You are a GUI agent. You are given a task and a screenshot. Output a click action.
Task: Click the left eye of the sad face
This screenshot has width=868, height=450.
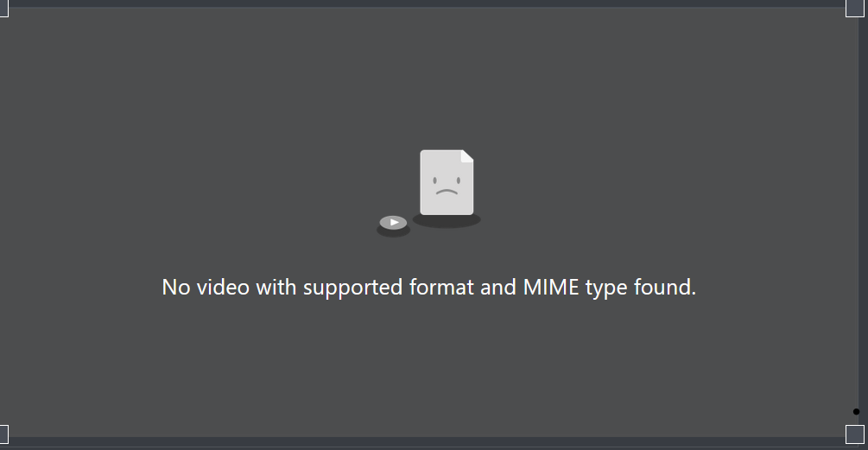click(x=435, y=181)
